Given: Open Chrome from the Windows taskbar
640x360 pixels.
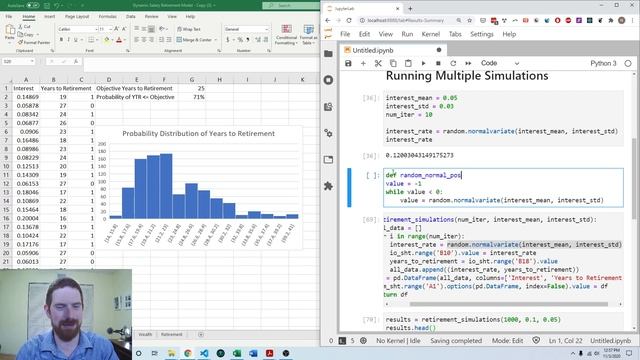Looking at the screenshot, I should point(188,353).
